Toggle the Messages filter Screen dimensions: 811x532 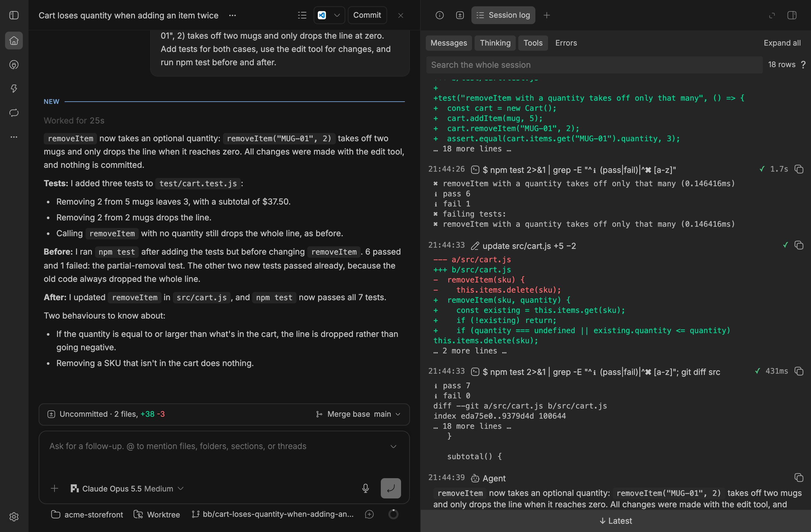click(x=449, y=43)
